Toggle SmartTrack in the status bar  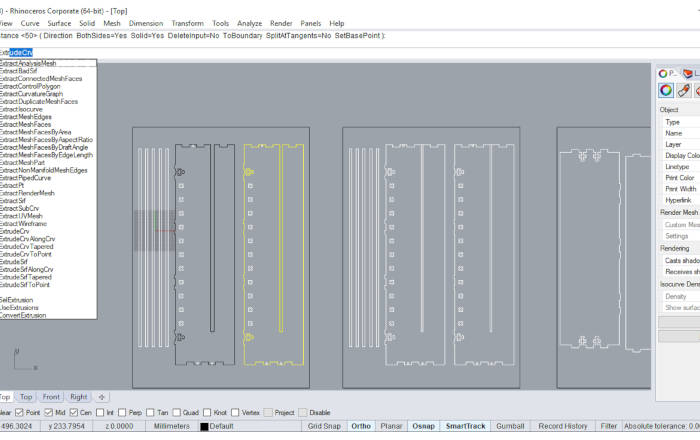465,426
